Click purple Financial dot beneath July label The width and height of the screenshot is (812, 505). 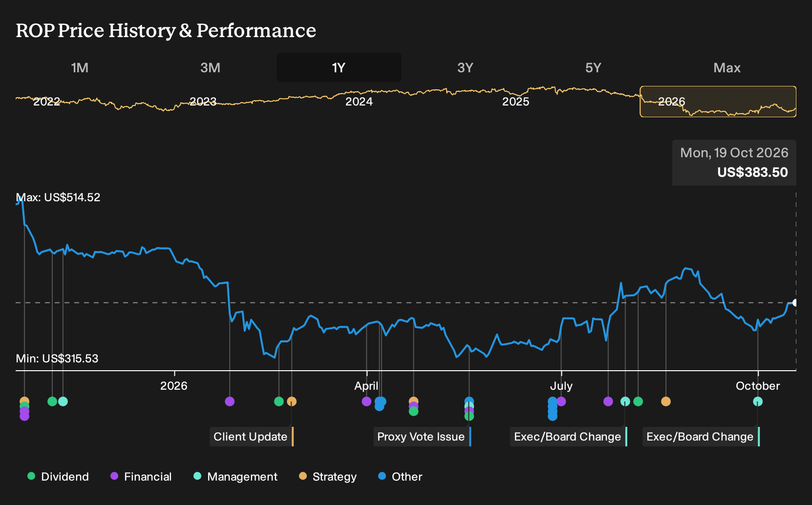[x=561, y=401]
